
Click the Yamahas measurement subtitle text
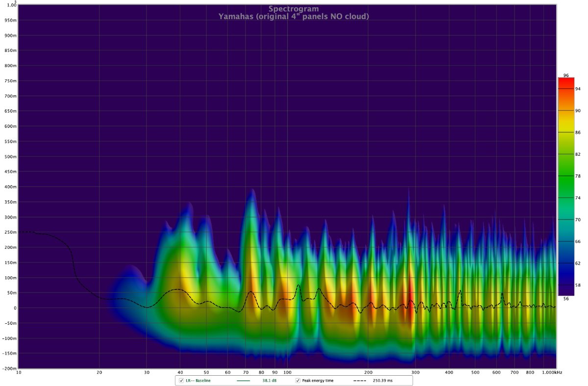coord(294,17)
